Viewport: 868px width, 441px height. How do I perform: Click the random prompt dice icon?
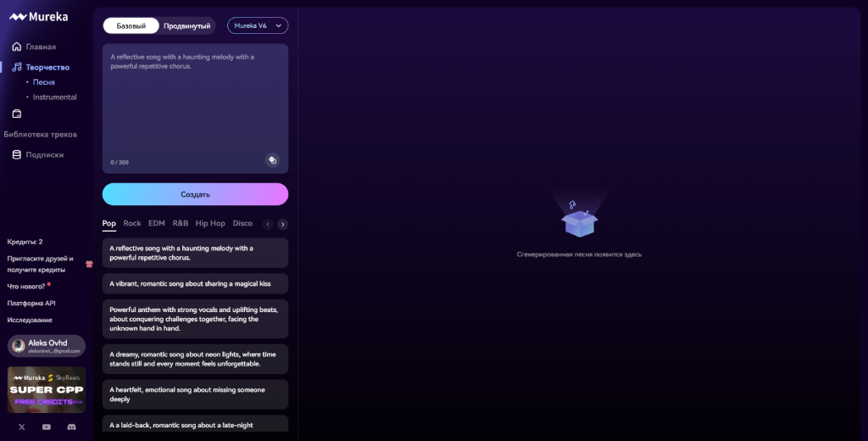point(272,159)
